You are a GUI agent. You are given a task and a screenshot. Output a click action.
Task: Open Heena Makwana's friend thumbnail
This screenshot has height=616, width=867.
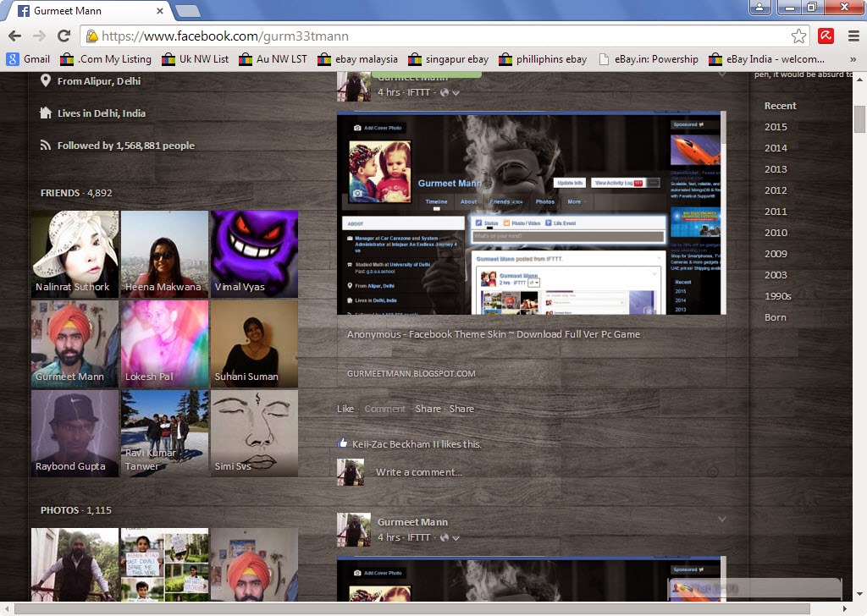pos(164,254)
